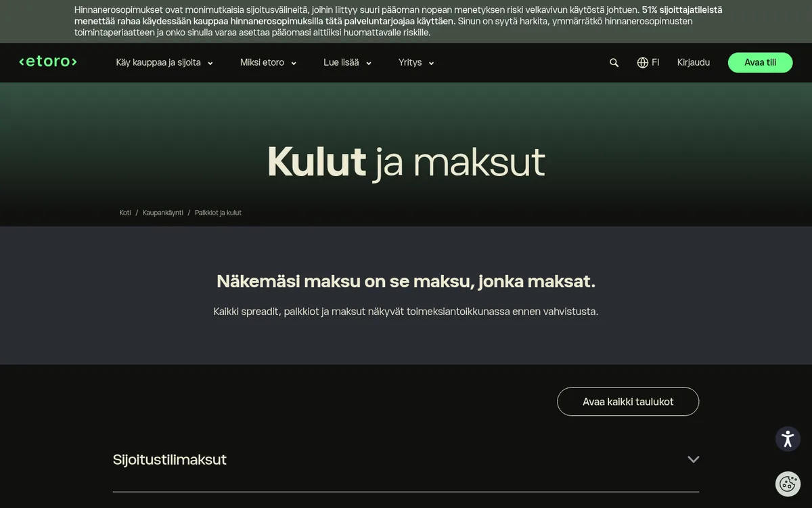Open the Käy kauppaa ja sijoita menu
Image resolution: width=812 pixels, height=508 pixels.
pos(164,62)
